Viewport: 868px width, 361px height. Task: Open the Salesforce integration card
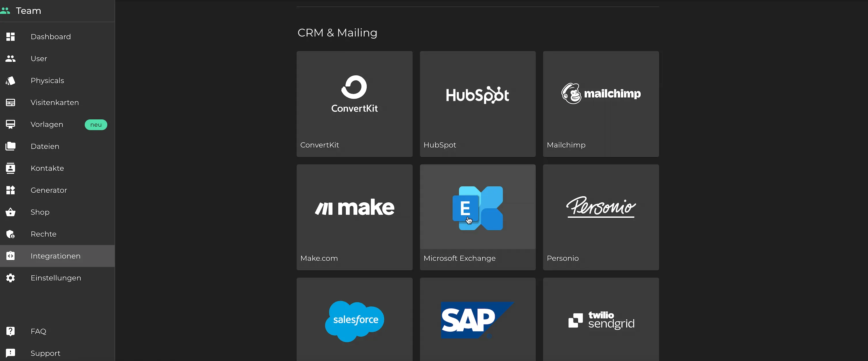[355, 319]
